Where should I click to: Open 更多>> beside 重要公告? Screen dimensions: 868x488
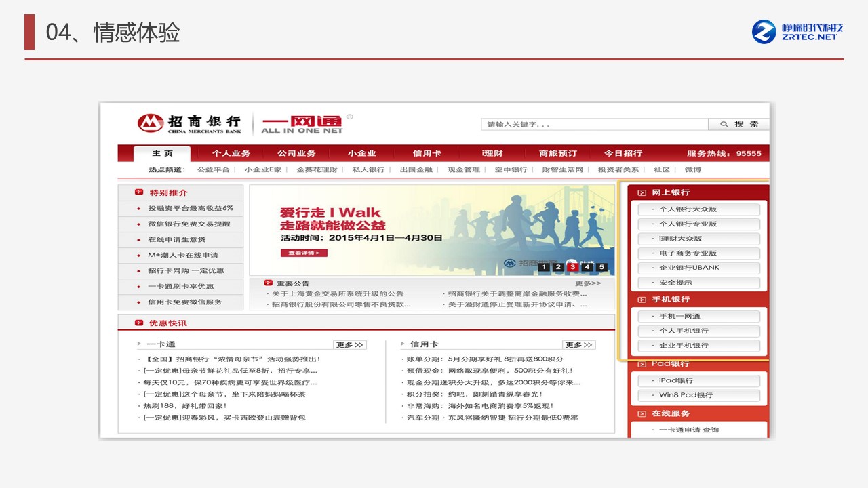[588, 283]
